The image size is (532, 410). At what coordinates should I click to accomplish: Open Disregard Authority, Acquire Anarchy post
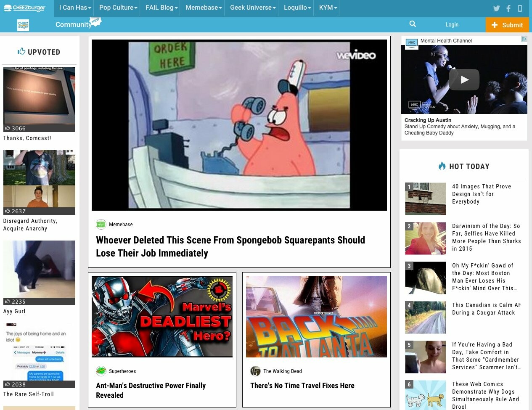[30, 225]
